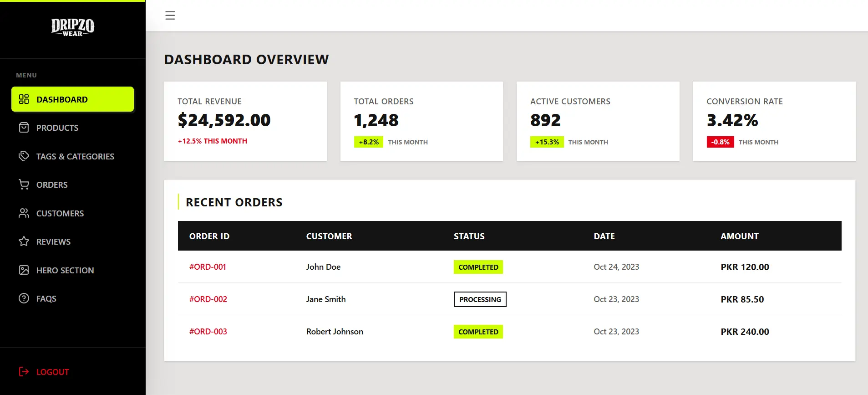Click customer name Jane Smith
868x395 pixels.
[x=326, y=299]
